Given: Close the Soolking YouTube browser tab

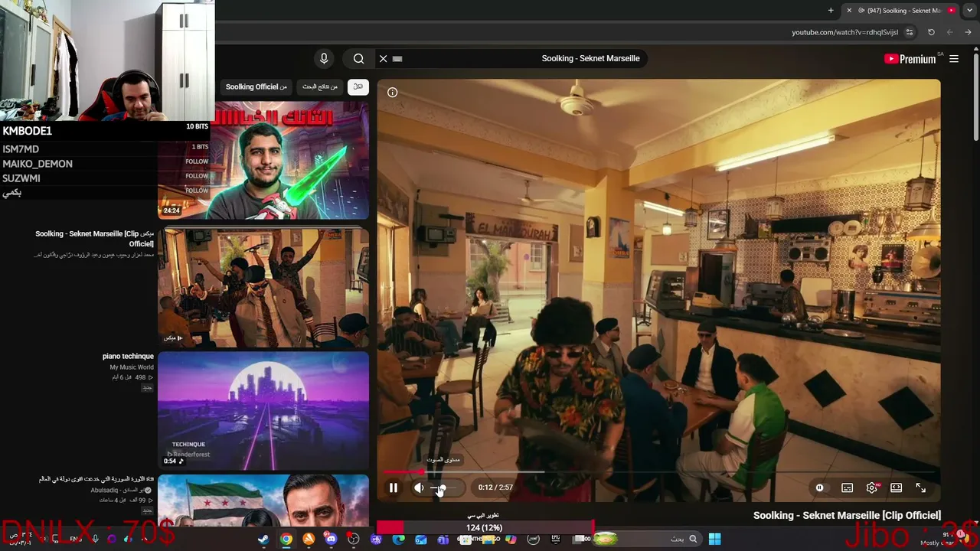Looking at the screenshot, I should pyautogui.click(x=849, y=10).
